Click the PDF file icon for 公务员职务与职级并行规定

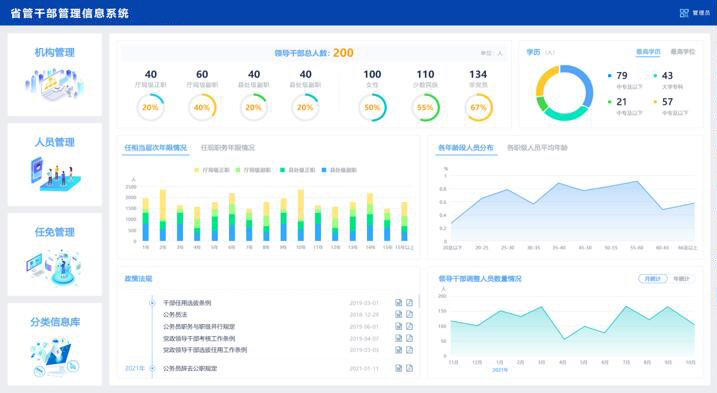[x=409, y=326]
